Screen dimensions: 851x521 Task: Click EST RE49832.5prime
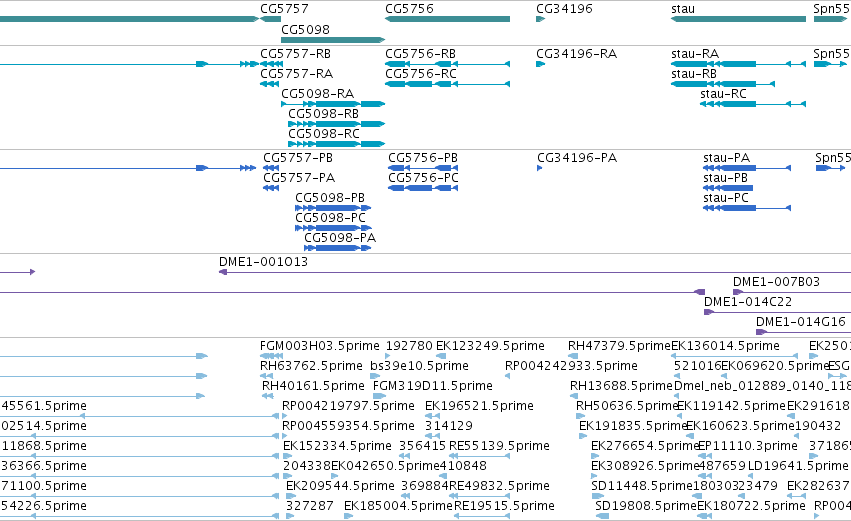(499, 486)
